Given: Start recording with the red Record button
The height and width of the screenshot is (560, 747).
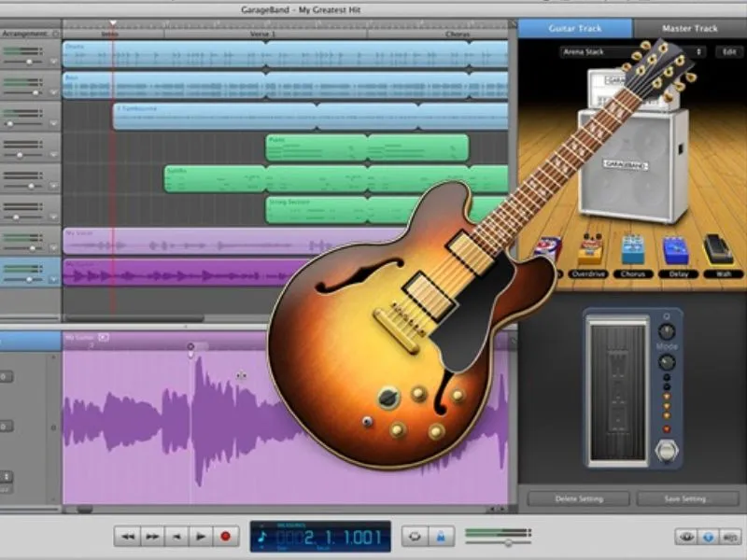Looking at the screenshot, I should 226,537.
